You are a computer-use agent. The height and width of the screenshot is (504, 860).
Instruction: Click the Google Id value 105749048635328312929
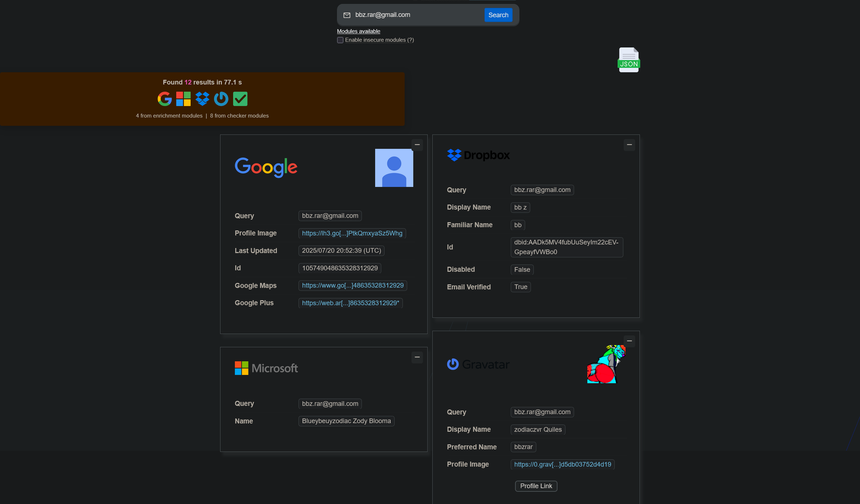(340, 268)
